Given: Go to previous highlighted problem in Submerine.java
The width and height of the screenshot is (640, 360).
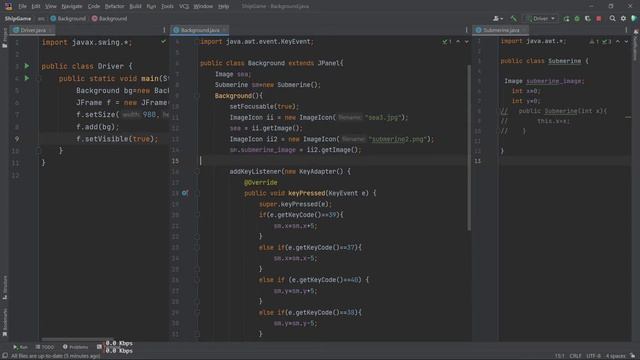Looking at the screenshot, I should [x=618, y=42].
